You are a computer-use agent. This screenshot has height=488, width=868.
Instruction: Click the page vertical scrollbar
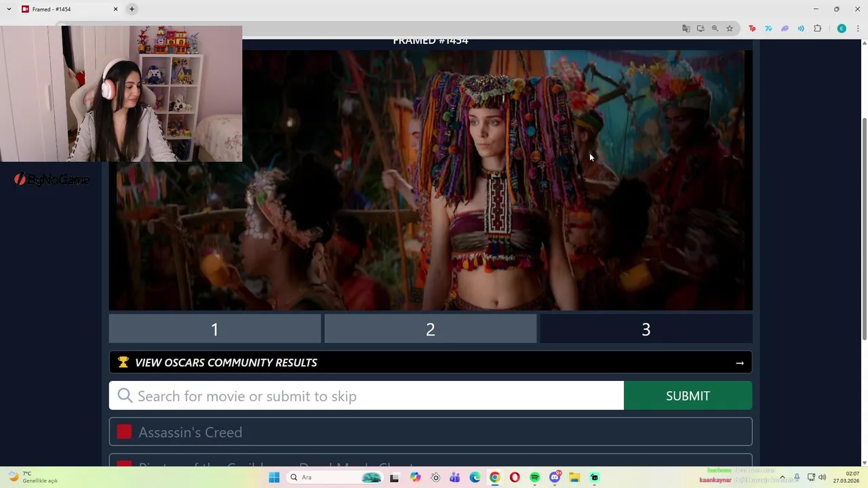pos(864,230)
